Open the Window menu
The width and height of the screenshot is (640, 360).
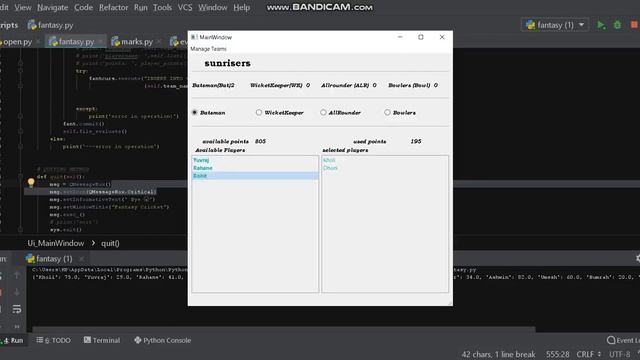[x=213, y=7]
